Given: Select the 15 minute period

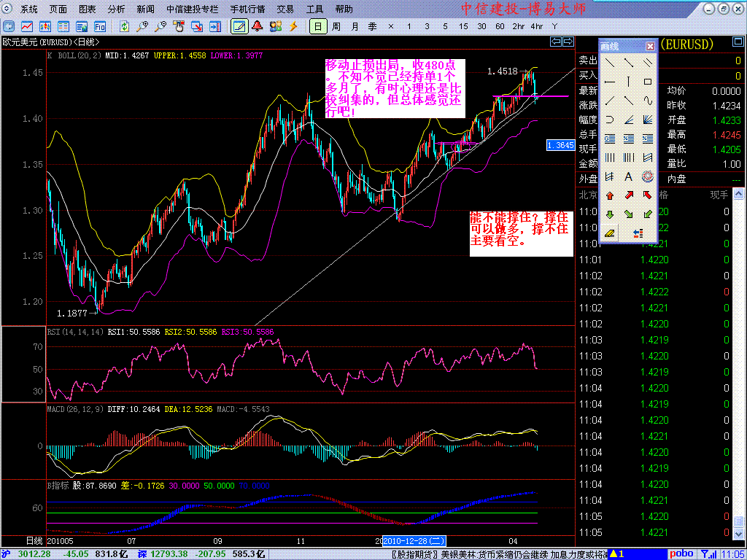Looking at the screenshot, I should pyautogui.click(x=463, y=26).
